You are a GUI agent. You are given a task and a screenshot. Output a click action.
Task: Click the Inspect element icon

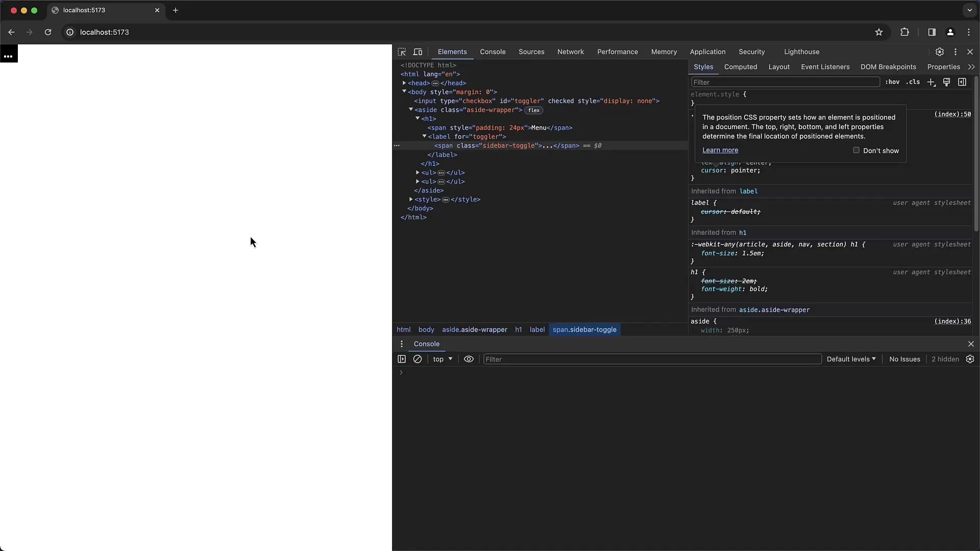(403, 52)
